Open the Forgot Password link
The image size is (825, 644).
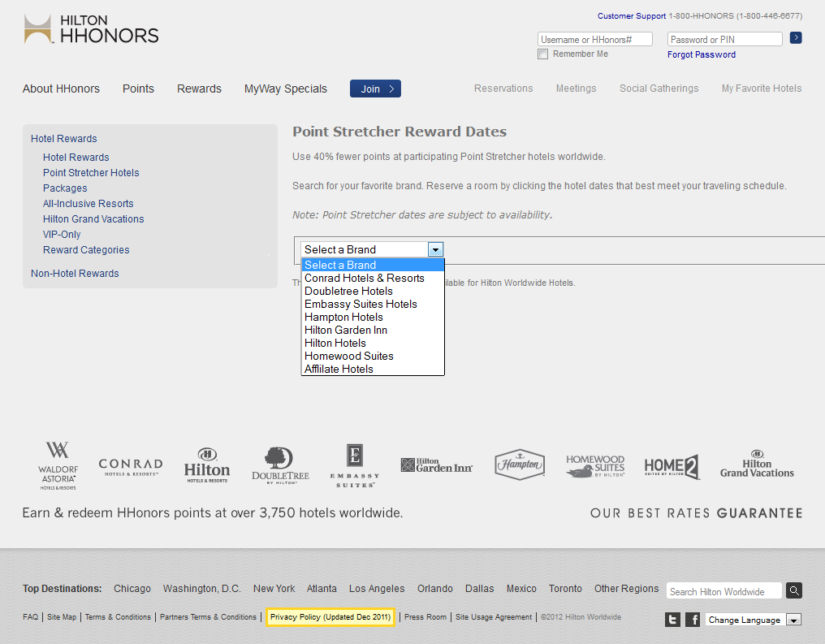click(x=702, y=54)
